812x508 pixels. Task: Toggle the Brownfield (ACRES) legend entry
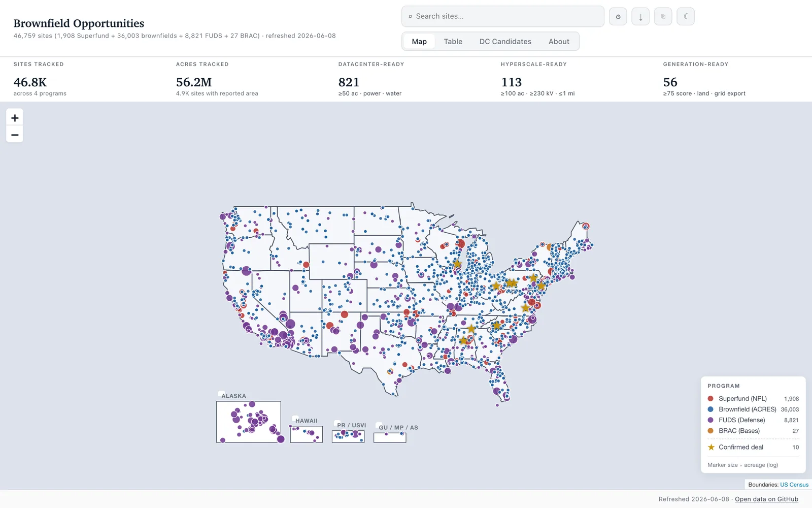click(753, 409)
